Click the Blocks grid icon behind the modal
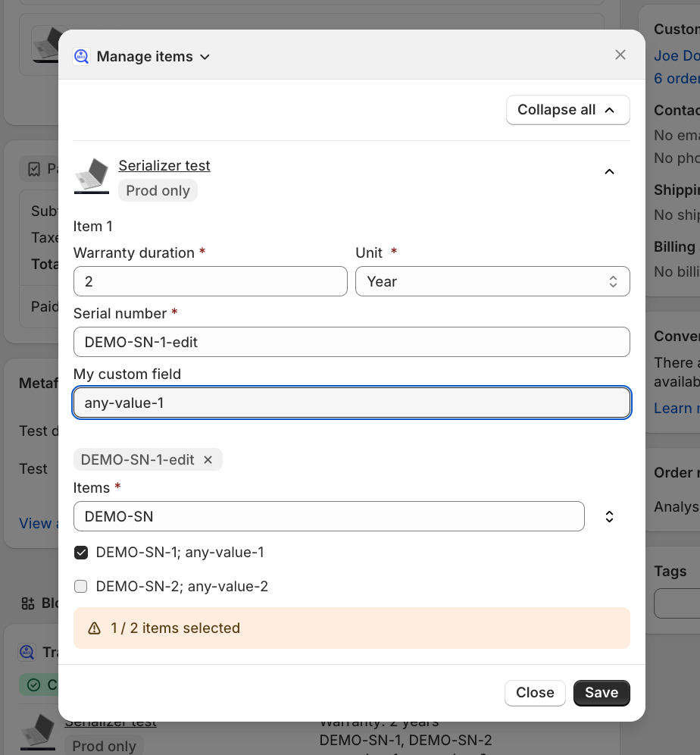The width and height of the screenshot is (700, 755). point(28,603)
